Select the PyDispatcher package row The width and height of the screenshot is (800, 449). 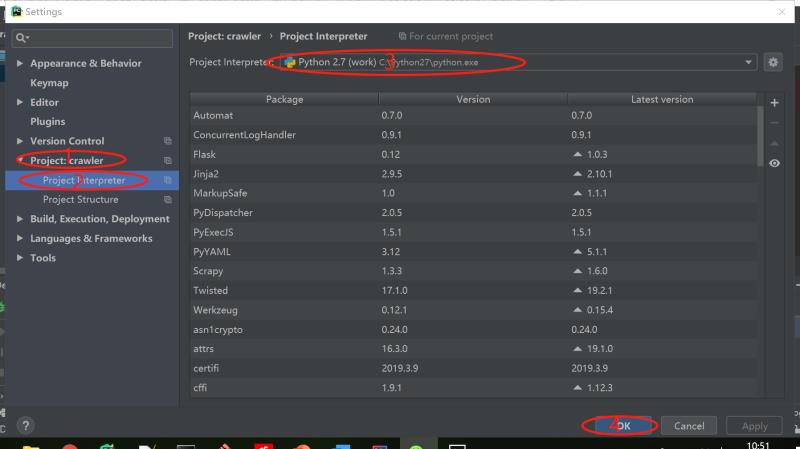coord(473,212)
